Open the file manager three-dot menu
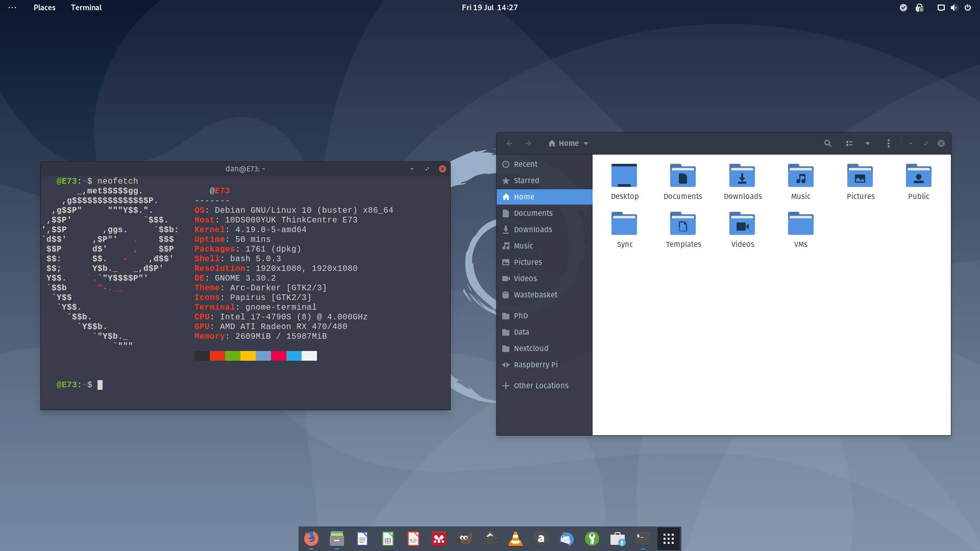 (888, 143)
